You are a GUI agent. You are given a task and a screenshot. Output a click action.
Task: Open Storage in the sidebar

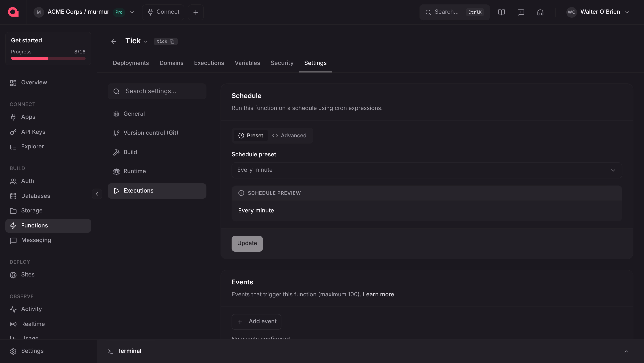[48, 211]
